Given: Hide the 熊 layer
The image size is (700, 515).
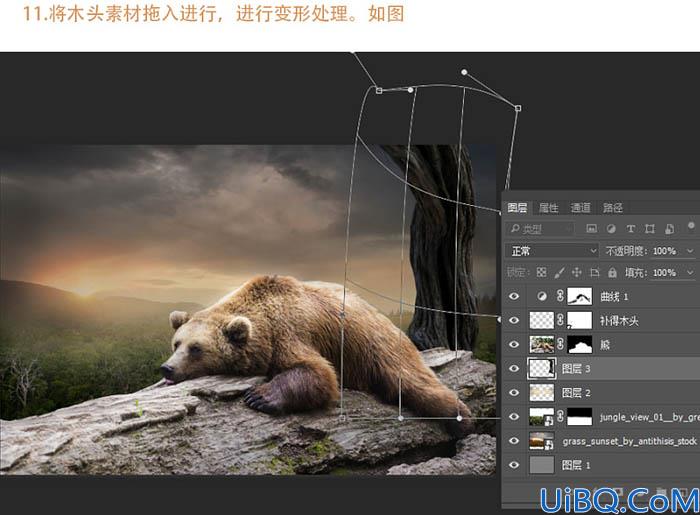Looking at the screenshot, I should (x=514, y=345).
